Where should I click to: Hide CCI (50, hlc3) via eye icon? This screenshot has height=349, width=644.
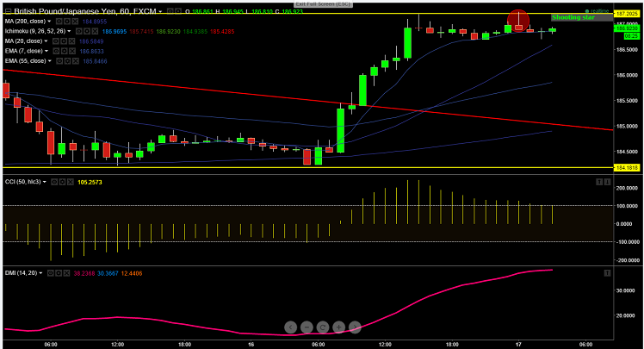54,182
